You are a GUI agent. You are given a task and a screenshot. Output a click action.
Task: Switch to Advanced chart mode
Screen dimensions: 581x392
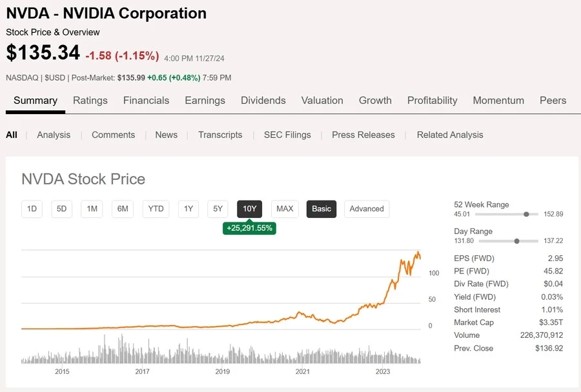367,209
